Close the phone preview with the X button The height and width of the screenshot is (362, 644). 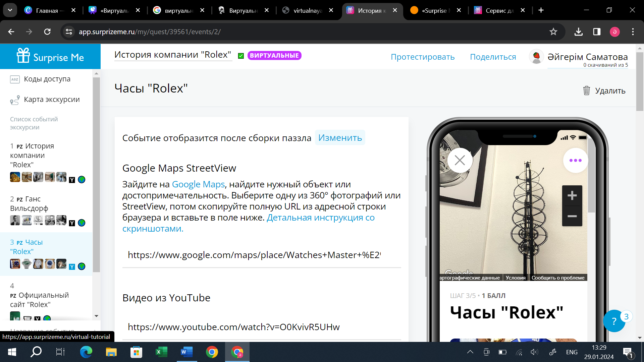[x=460, y=161]
